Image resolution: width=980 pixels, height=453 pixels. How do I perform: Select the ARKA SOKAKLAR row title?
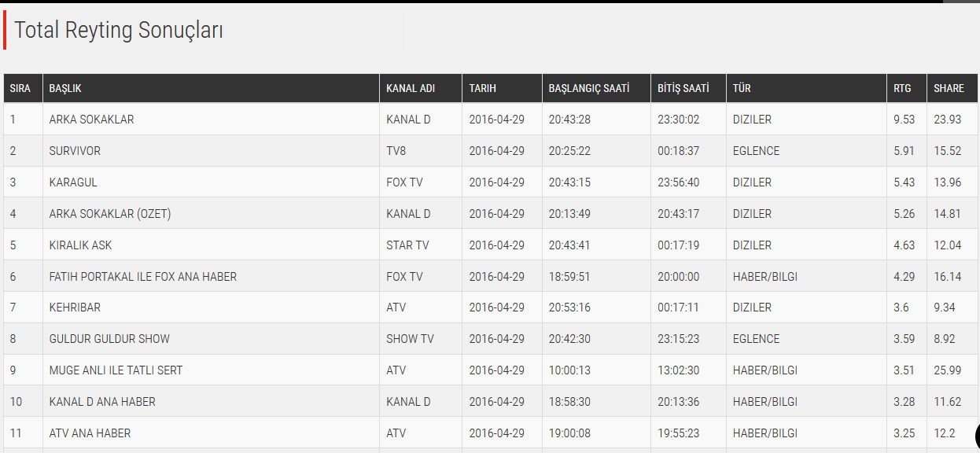[x=91, y=120]
